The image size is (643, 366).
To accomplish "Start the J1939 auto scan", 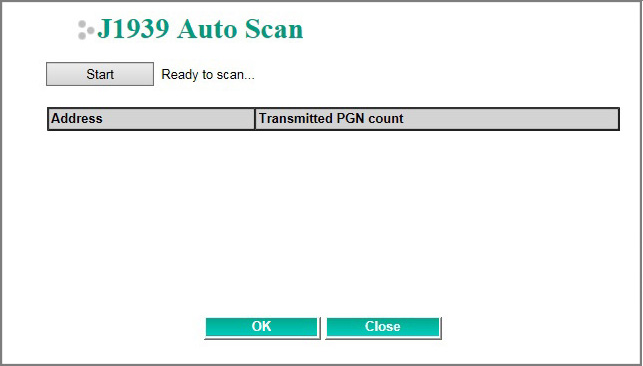I will (100, 74).
